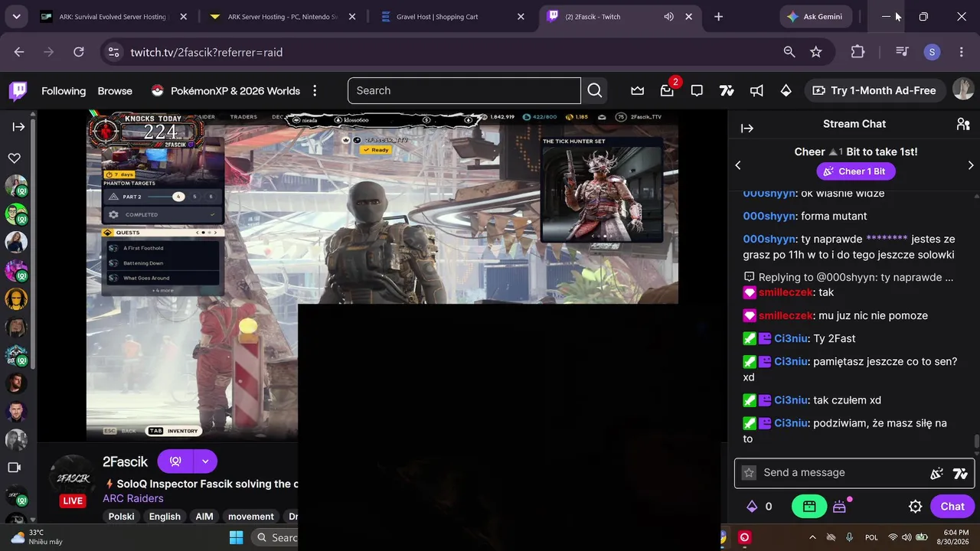Select the movement stream tag
Screen dimensions: 980x551
coord(251,517)
